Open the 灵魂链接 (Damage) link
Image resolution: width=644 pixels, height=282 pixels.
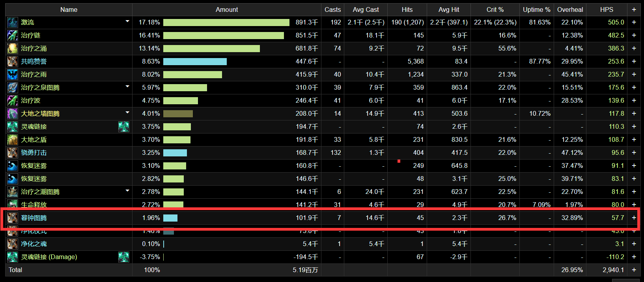point(49,257)
